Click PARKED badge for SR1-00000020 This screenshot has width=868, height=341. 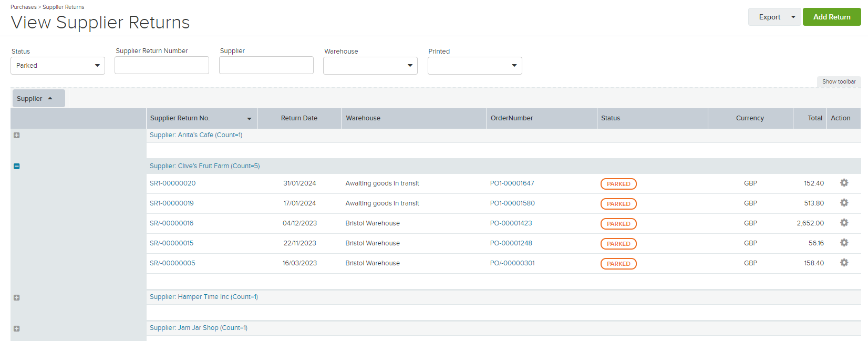[618, 184]
